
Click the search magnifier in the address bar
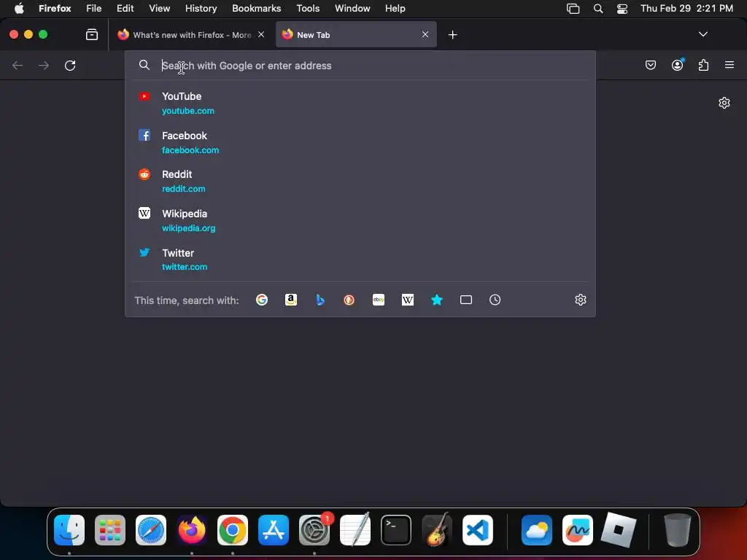(144, 65)
